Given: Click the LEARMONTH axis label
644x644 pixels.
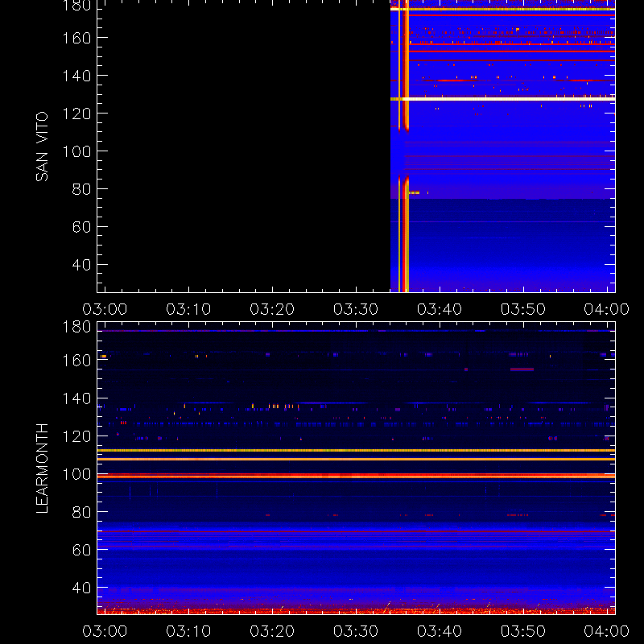Looking at the screenshot, I should pos(42,469).
